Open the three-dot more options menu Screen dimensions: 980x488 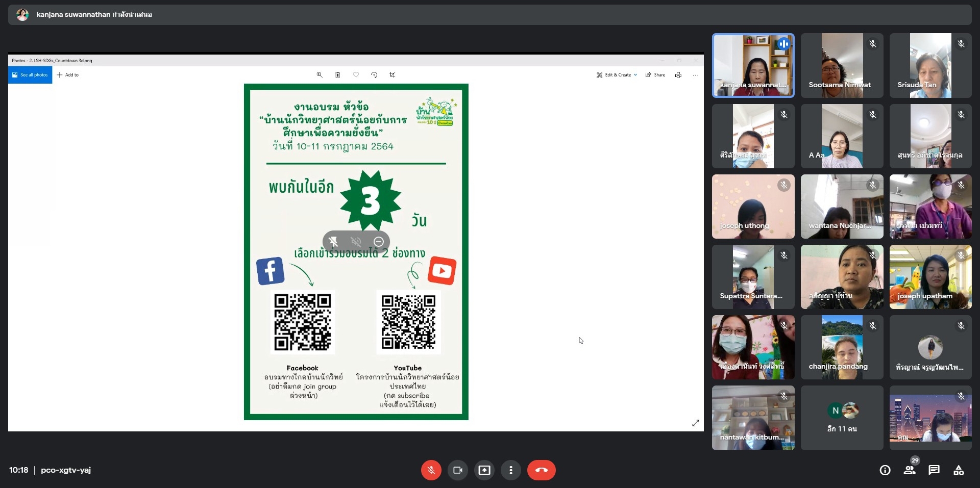click(x=511, y=470)
